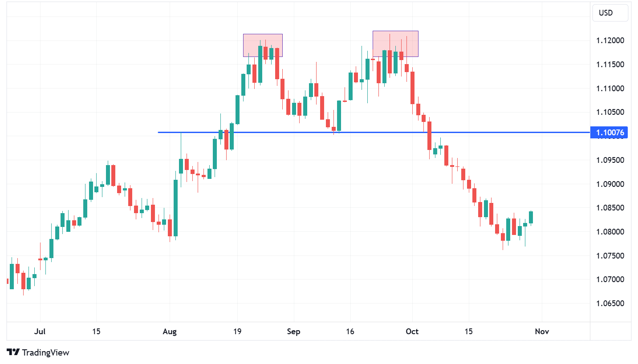Click the red candle breaking below blue line
638x364 pixels.
[430, 136]
